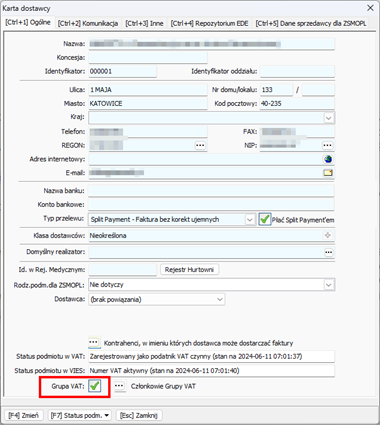
Task: Open the NIP lookup ellipsis button
Action: coord(327,145)
